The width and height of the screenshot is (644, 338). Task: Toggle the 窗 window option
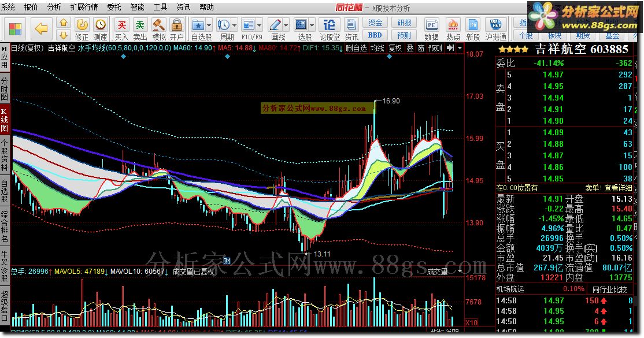click(x=421, y=48)
